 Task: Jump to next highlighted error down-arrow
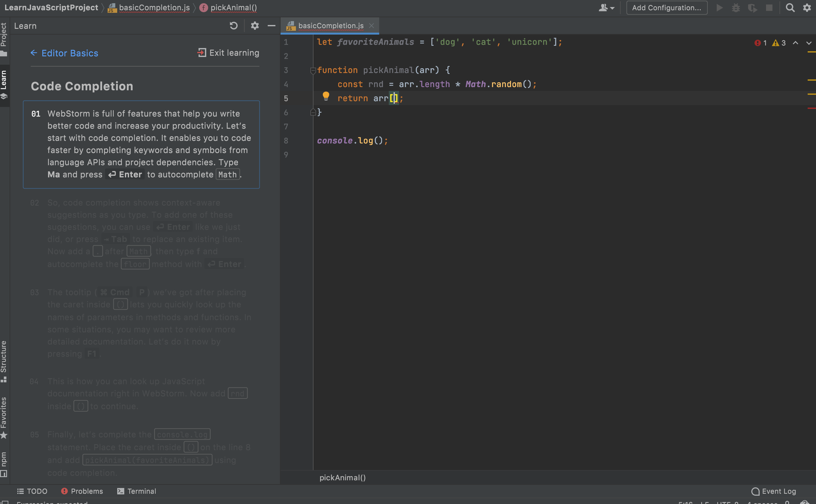[809, 43]
